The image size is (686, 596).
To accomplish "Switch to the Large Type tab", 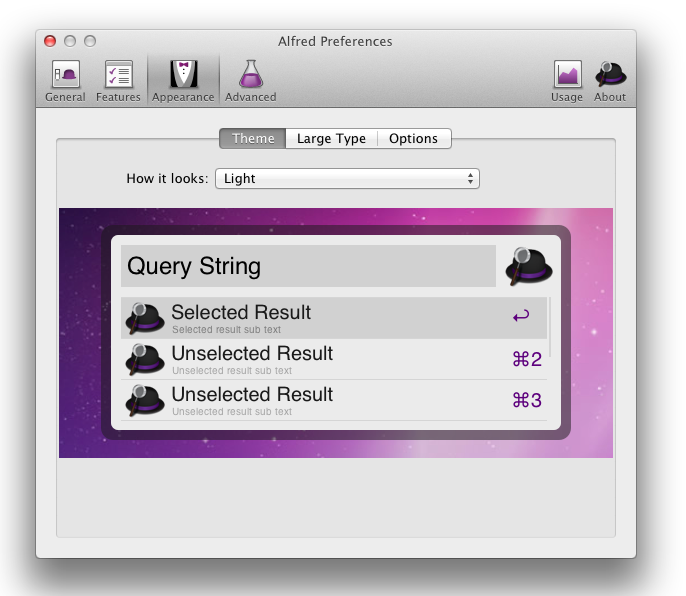I will pos(331,139).
